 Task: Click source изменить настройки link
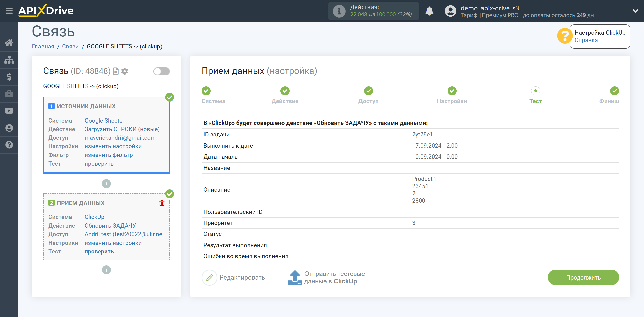pyautogui.click(x=113, y=146)
